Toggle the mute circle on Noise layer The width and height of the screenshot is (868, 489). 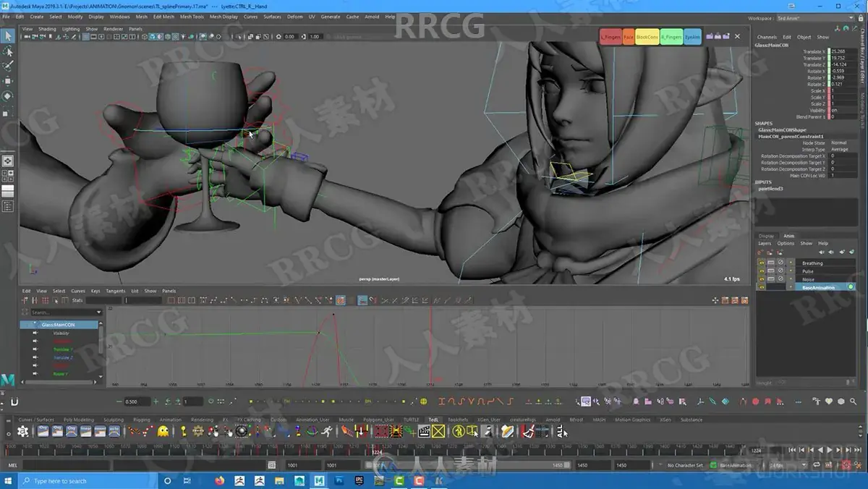coord(780,278)
